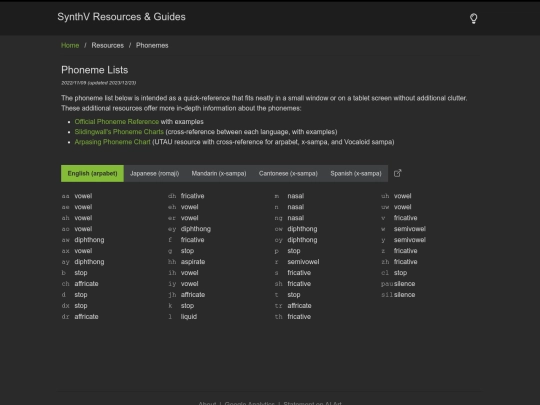Switch to the Cantonese (x-sampa) tab
This screenshot has height=405, width=540.
pyautogui.click(x=288, y=174)
